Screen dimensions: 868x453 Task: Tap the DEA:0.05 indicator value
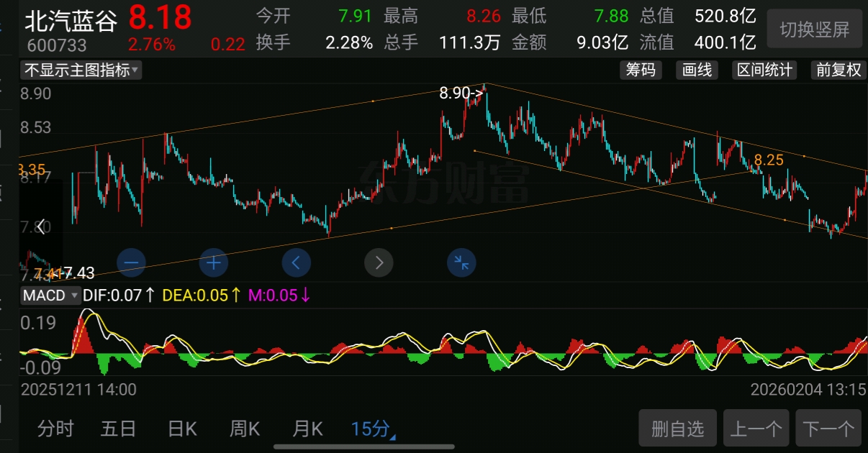pyautogui.click(x=202, y=295)
